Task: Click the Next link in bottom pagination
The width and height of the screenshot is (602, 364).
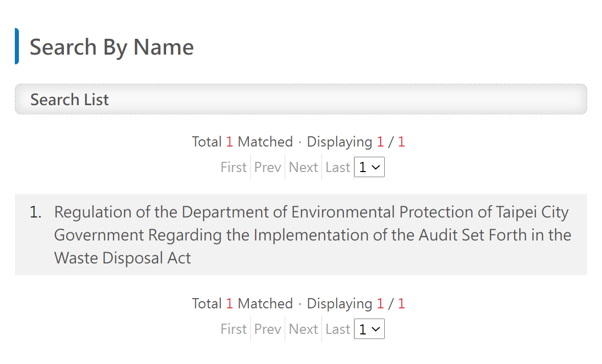Action: (x=303, y=329)
